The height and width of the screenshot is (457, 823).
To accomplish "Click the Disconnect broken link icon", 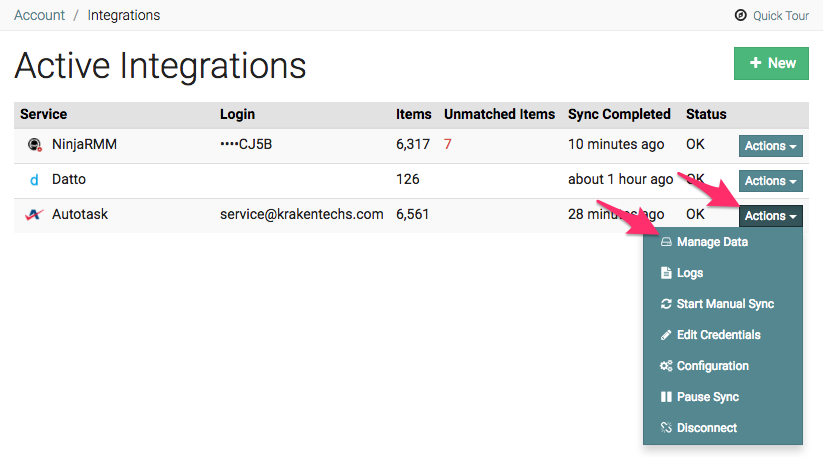I will click(x=666, y=428).
